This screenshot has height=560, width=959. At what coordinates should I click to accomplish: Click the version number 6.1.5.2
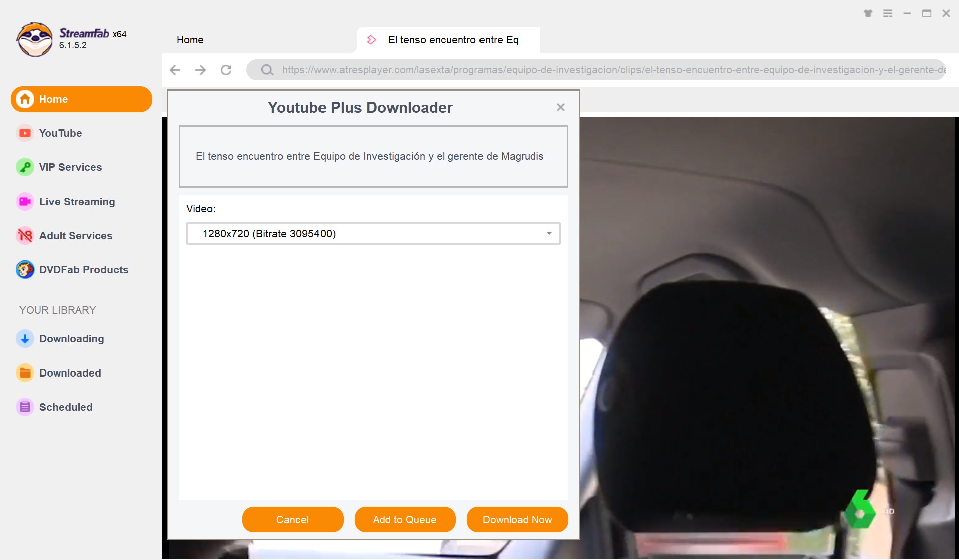pyautogui.click(x=73, y=45)
